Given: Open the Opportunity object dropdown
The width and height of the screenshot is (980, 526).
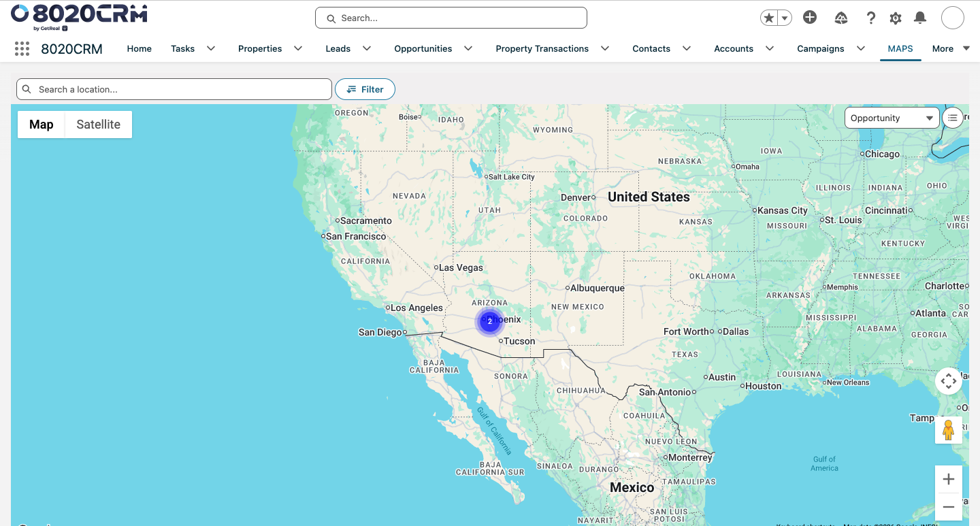Looking at the screenshot, I should pyautogui.click(x=892, y=118).
